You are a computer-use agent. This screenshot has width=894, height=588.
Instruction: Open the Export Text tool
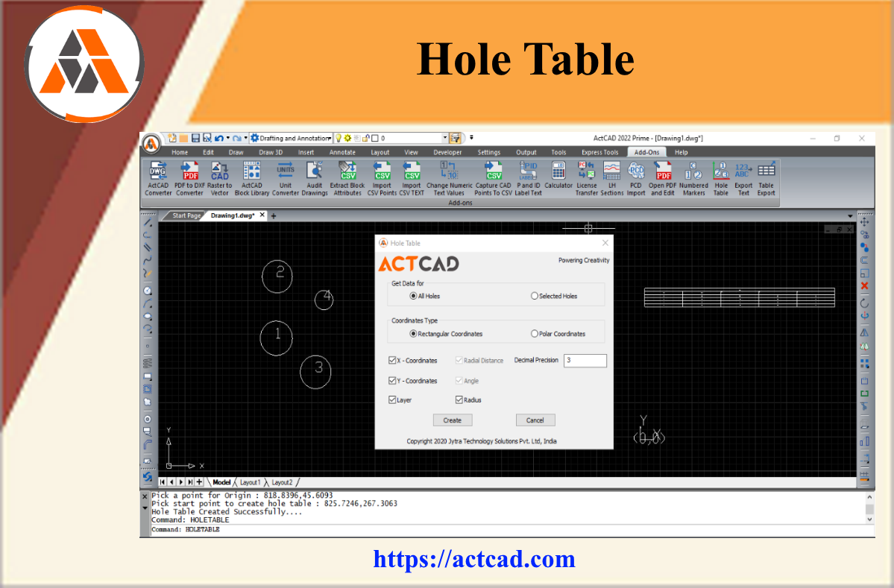coord(743,179)
